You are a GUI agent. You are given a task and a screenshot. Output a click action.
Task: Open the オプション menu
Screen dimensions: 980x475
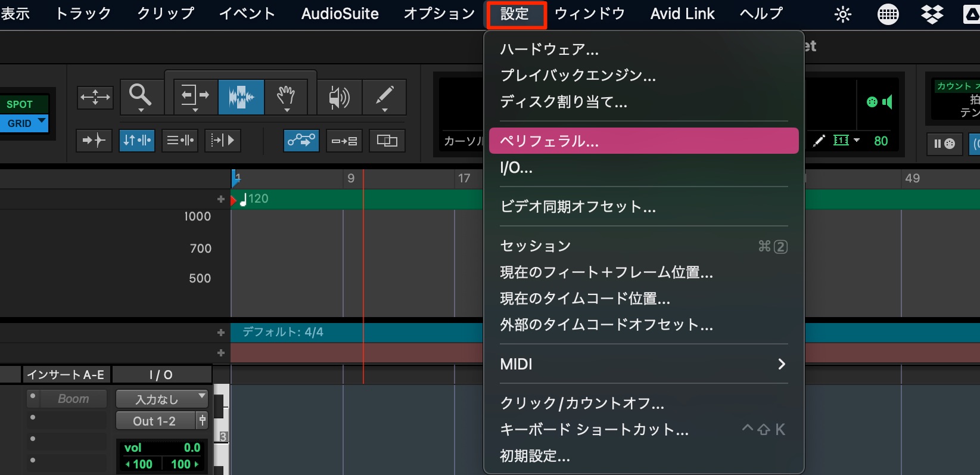pyautogui.click(x=440, y=14)
